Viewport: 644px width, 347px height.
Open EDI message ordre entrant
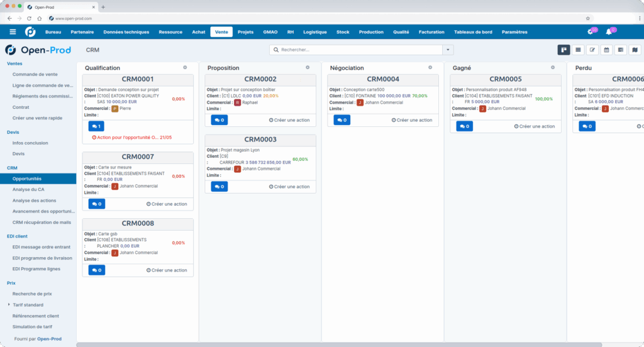point(41,247)
